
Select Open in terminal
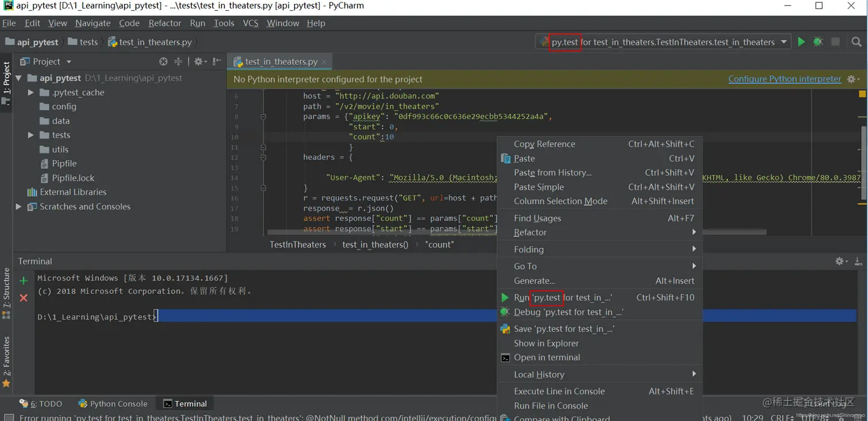pos(599,357)
